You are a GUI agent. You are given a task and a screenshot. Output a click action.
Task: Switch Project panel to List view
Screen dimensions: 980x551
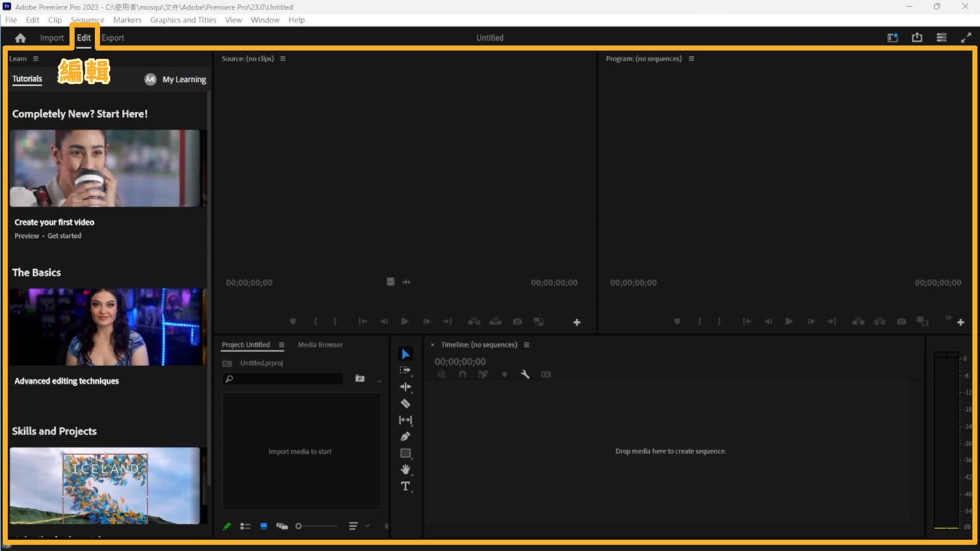245,525
